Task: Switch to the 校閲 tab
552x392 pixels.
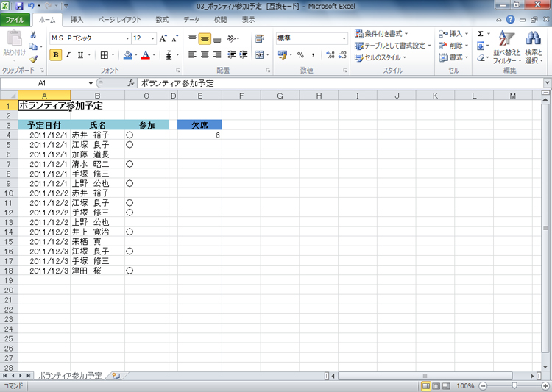Action: click(x=220, y=20)
